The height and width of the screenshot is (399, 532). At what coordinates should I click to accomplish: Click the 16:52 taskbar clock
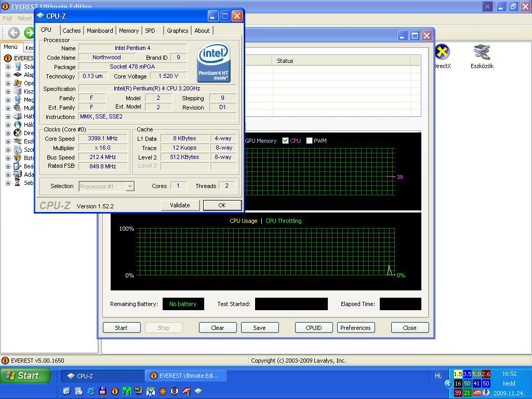coord(509,374)
